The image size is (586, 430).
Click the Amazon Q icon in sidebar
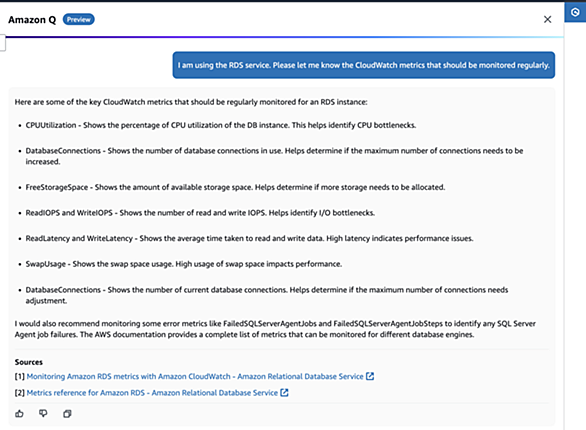[575, 12]
